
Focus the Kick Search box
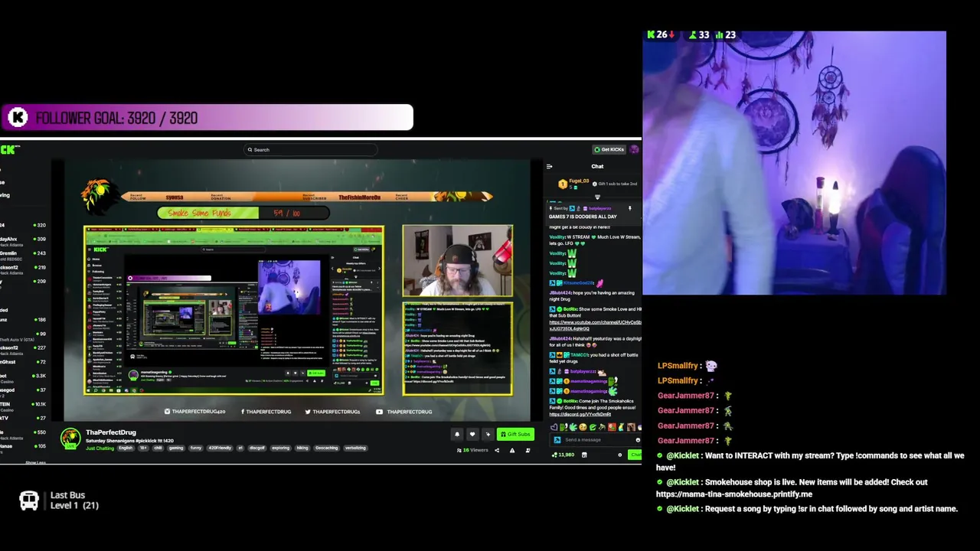click(x=310, y=150)
